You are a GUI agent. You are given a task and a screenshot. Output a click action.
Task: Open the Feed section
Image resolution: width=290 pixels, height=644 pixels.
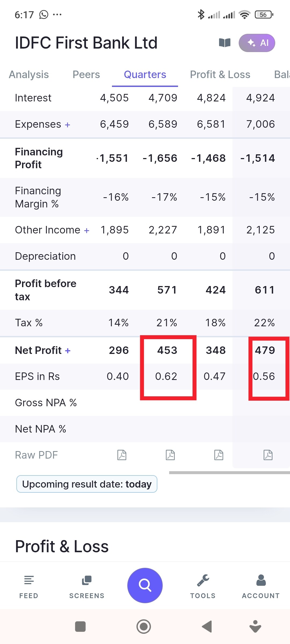[29, 587]
